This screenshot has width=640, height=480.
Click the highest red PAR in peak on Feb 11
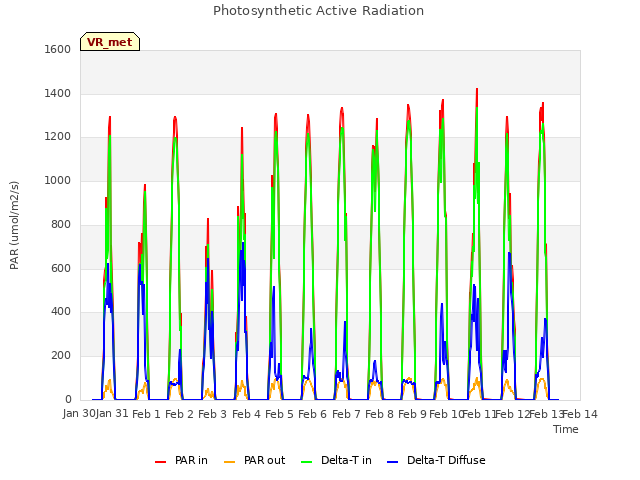tap(477, 90)
